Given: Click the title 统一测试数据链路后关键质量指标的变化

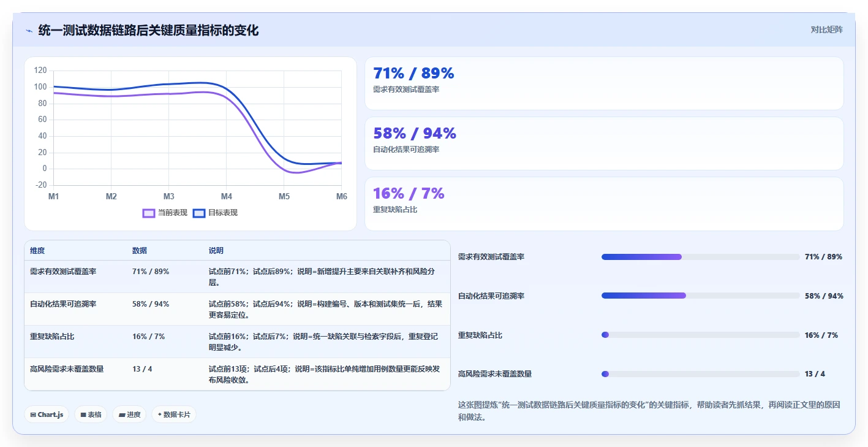Looking at the screenshot, I should [148, 30].
